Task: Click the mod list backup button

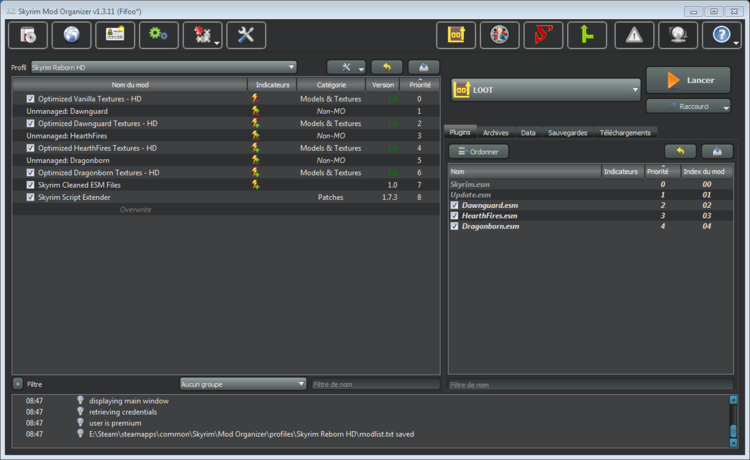Action: (424, 67)
